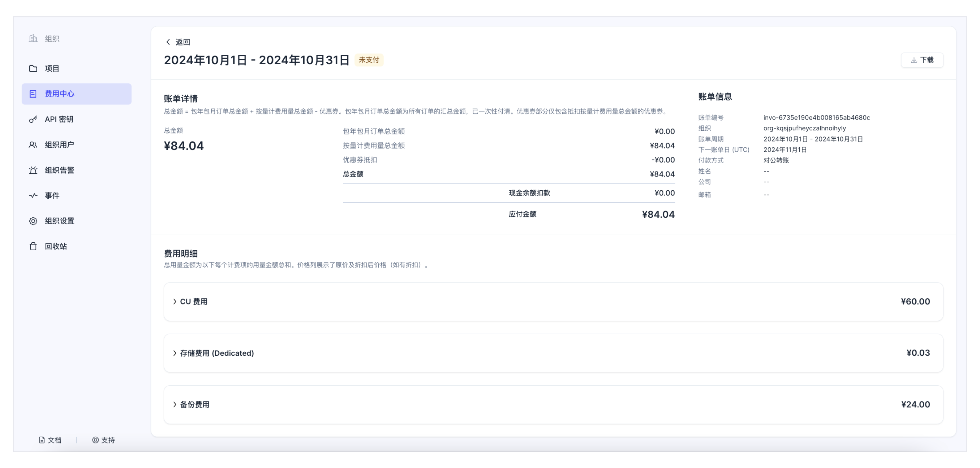980x468 pixels.
Task: Click the API 密钥 key icon
Action: point(33,119)
